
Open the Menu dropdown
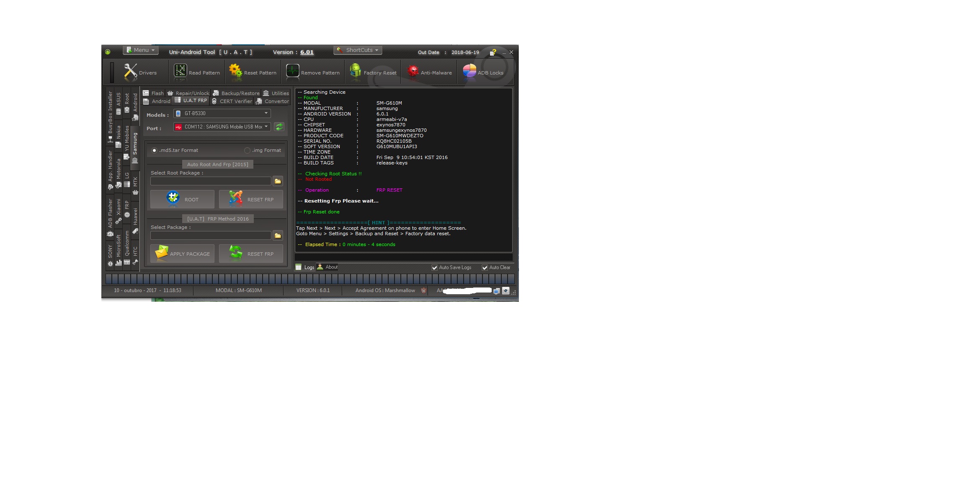tap(141, 50)
